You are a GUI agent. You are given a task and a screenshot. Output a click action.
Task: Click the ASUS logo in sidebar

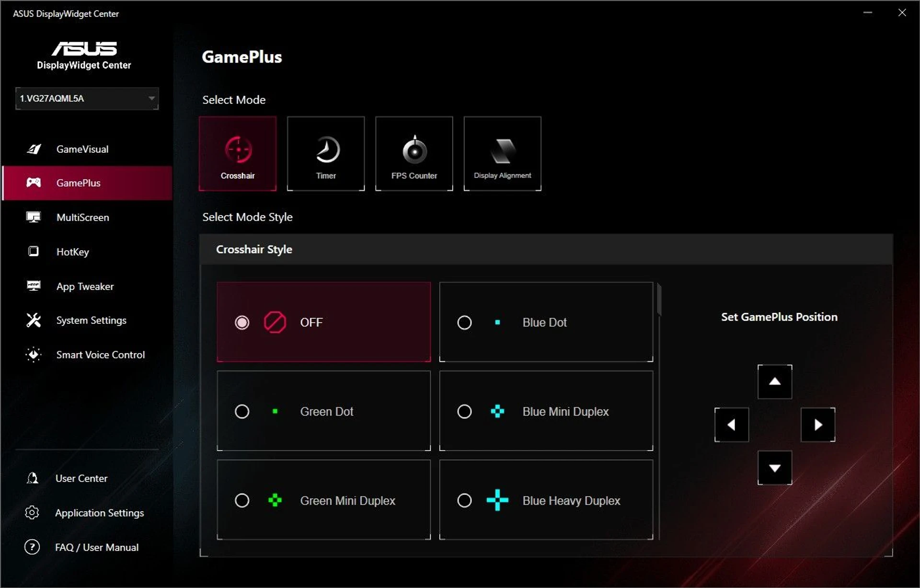(x=84, y=48)
